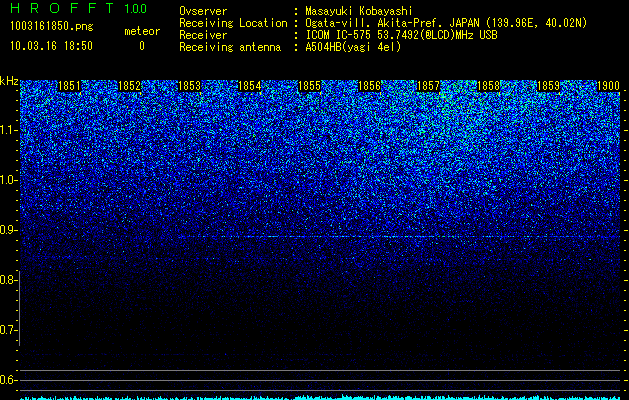
Task: Click the 1851 time marker label
Action: (69, 86)
